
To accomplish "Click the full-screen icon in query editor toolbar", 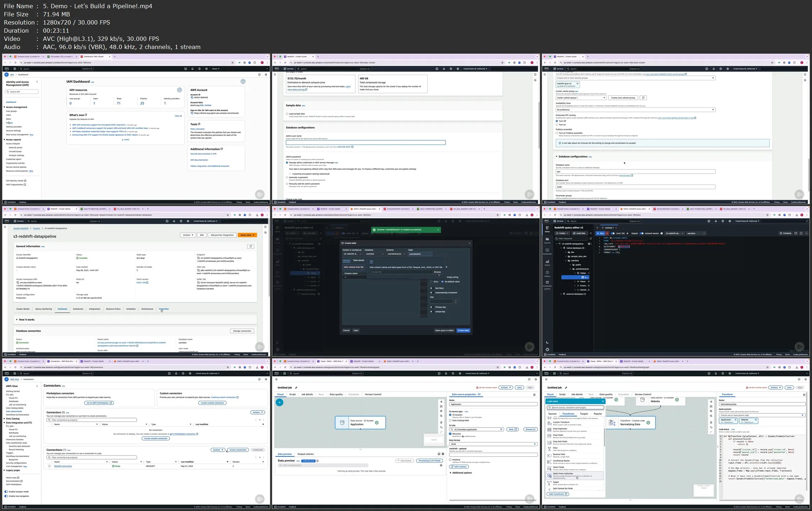I will [801, 233].
